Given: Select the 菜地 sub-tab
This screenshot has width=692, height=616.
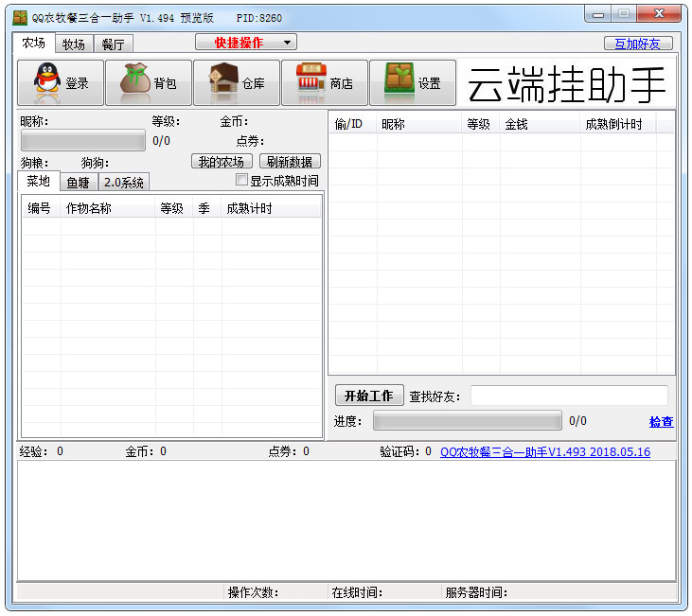Looking at the screenshot, I should (x=39, y=181).
